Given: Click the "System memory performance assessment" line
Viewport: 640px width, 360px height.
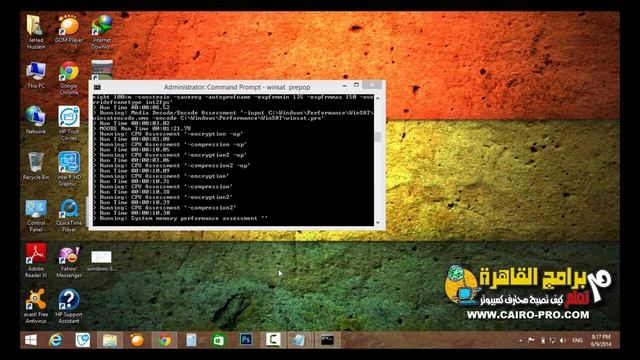Looking at the screenshot, I should [180, 218].
